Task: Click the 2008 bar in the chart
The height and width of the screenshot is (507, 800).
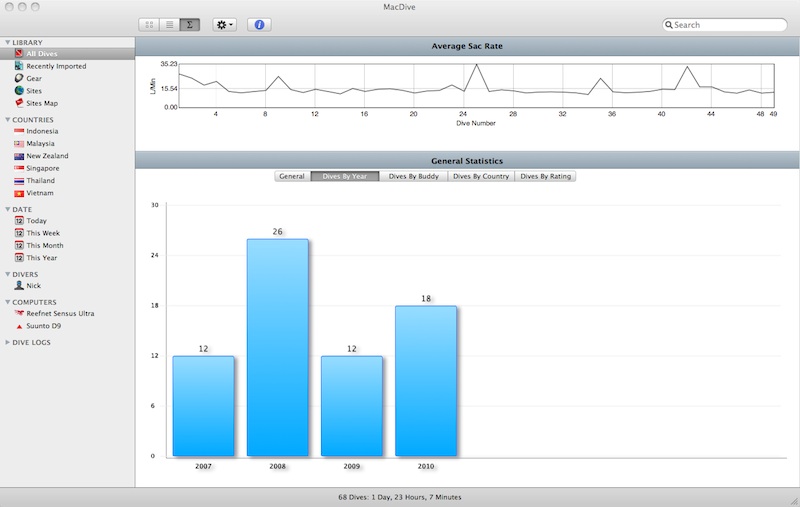Action: pos(277,347)
